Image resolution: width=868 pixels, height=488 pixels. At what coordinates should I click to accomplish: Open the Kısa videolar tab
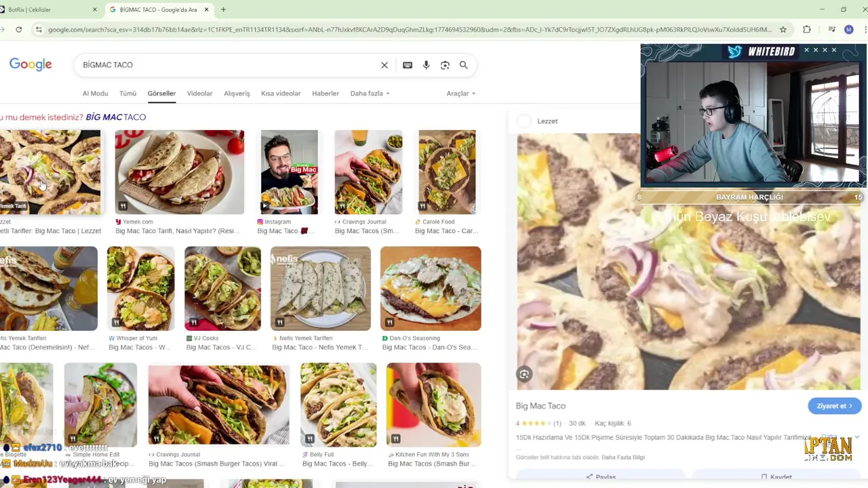[x=281, y=94]
